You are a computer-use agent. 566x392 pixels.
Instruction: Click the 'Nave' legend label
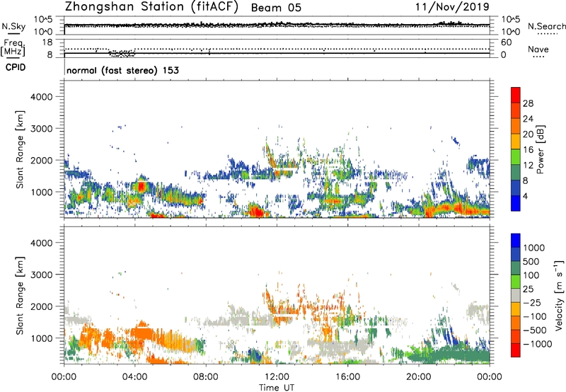click(x=538, y=50)
